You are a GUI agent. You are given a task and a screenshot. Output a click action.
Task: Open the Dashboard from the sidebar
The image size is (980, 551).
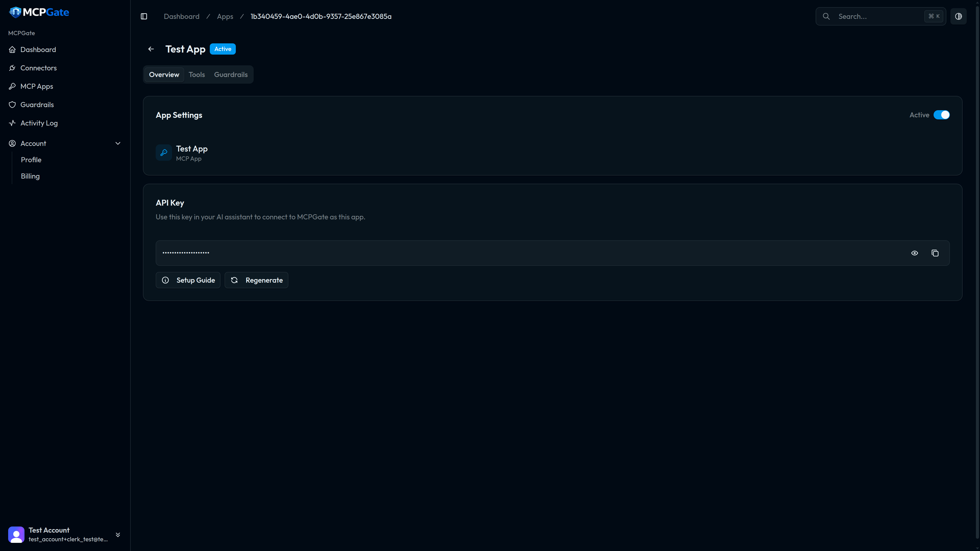click(38, 49)
